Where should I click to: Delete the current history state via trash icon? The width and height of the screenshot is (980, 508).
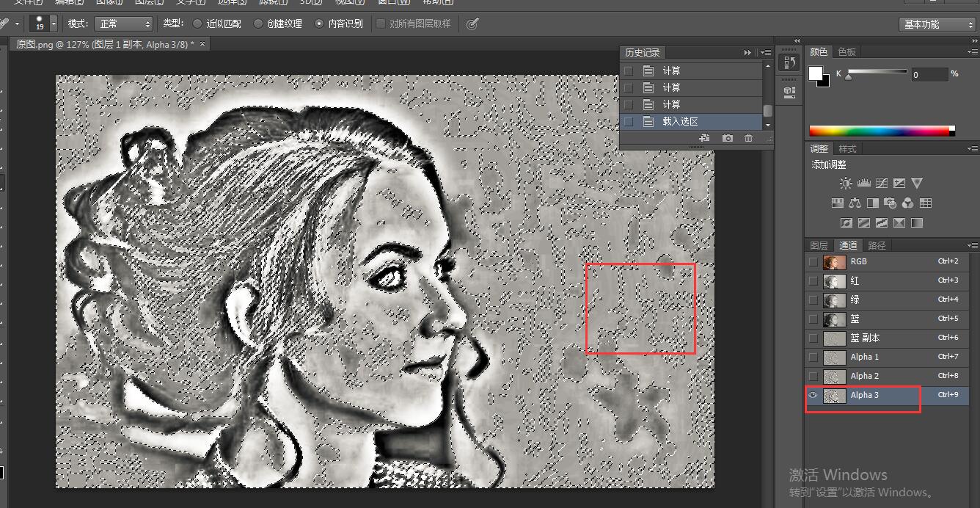pyautogui.click(x=748, y=138)
